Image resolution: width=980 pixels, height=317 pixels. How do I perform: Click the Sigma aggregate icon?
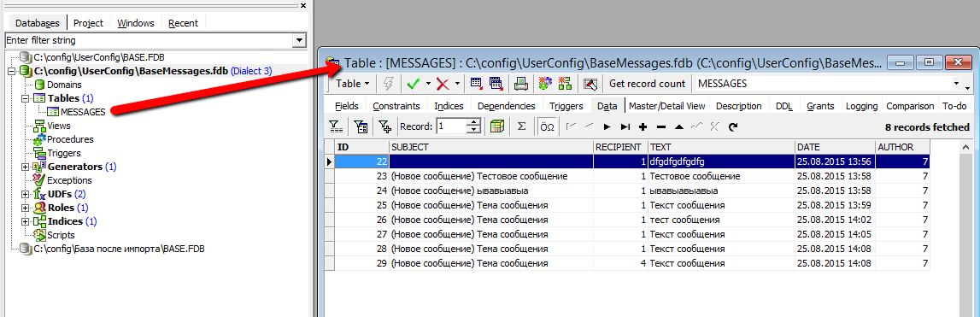point(521,126)
